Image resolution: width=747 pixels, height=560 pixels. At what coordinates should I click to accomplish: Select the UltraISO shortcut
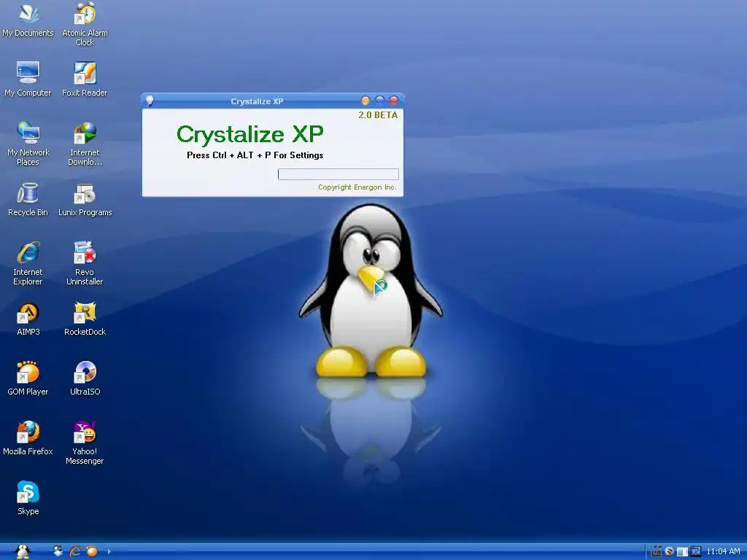pos(85,378)
